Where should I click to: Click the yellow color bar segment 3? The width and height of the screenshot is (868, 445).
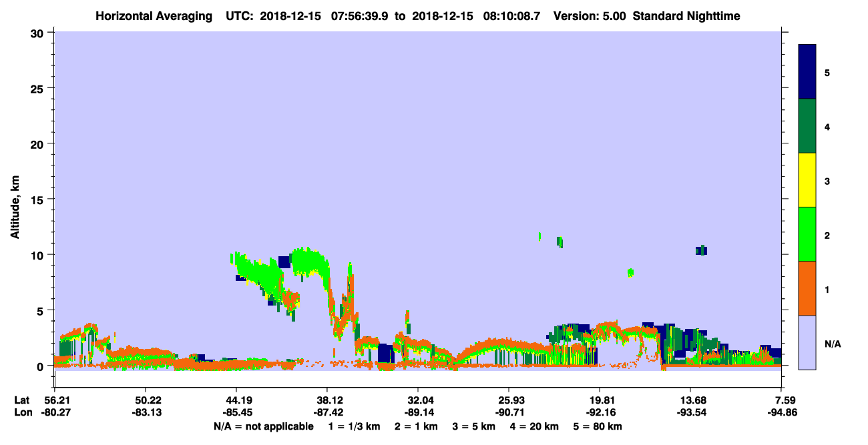point(807,180)
